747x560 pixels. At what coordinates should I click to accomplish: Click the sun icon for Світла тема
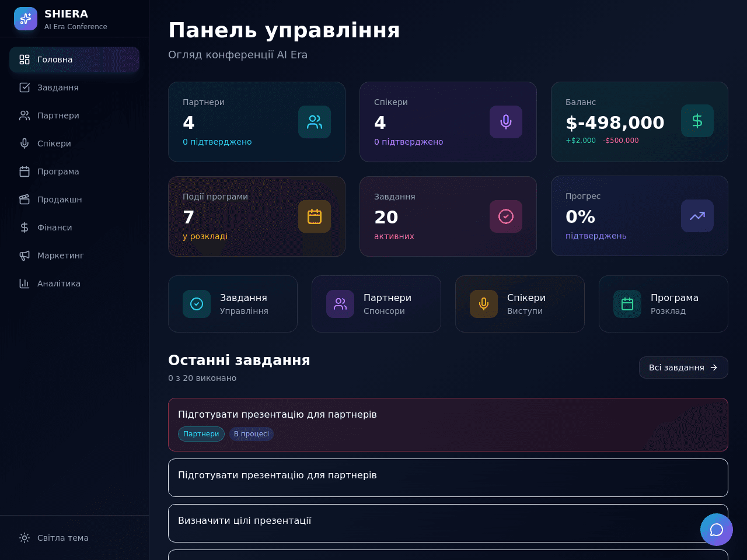[x=25, y=538]
